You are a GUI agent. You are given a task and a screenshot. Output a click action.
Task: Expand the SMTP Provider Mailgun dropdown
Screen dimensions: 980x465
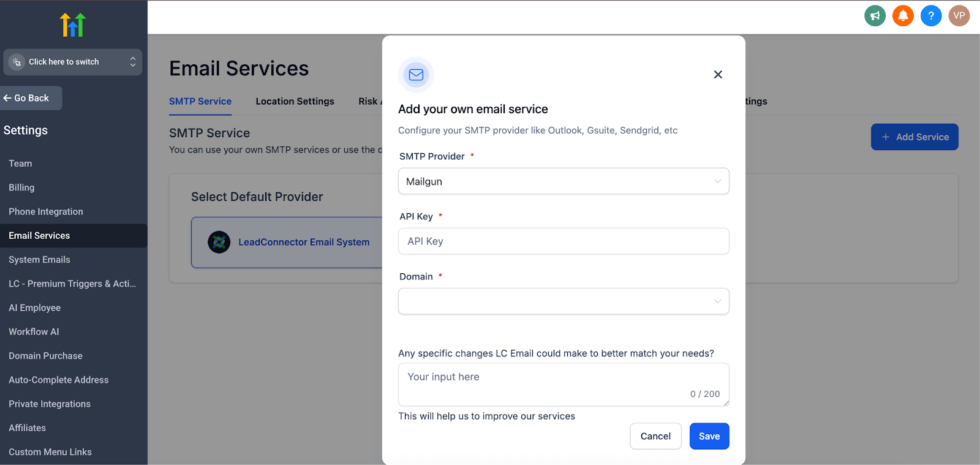[563, 181]
